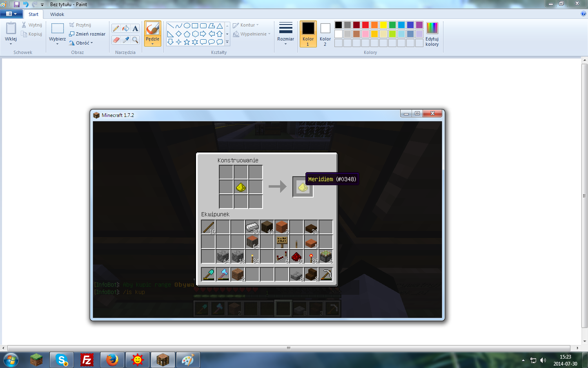Open Paint help

(583, 13)
